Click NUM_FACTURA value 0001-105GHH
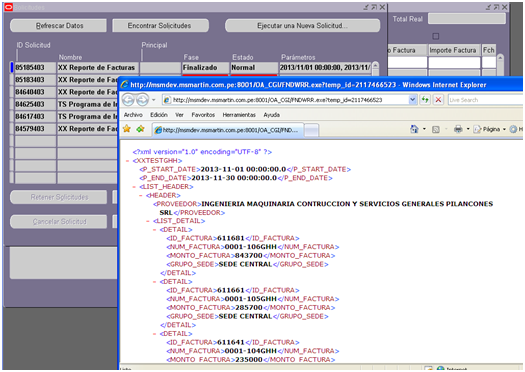525x372 pixels. (251, 299)
